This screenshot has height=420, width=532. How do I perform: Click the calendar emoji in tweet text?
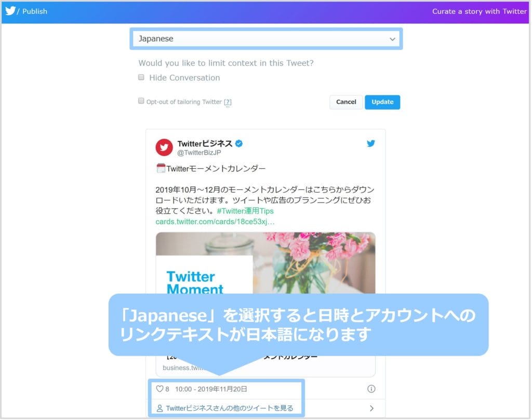(161, 168)
